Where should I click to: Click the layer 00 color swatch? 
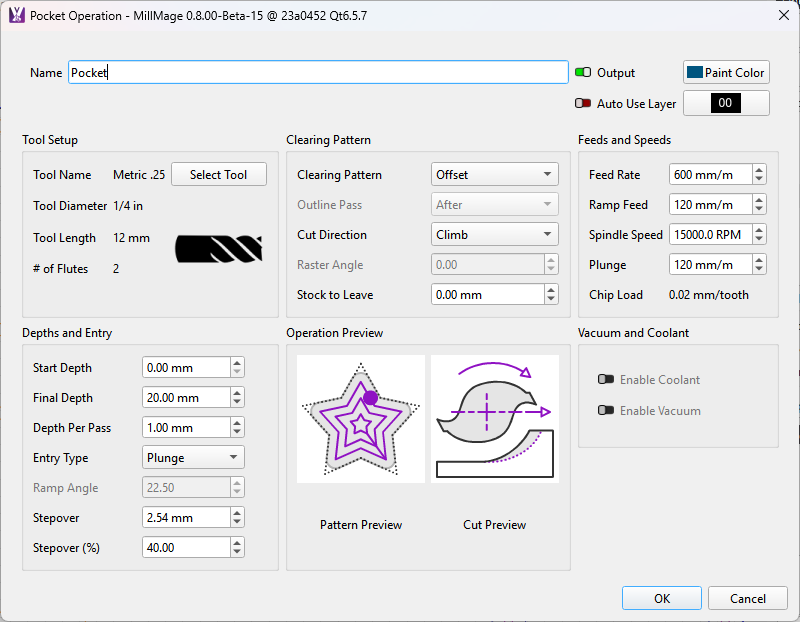tap(726, 103)
